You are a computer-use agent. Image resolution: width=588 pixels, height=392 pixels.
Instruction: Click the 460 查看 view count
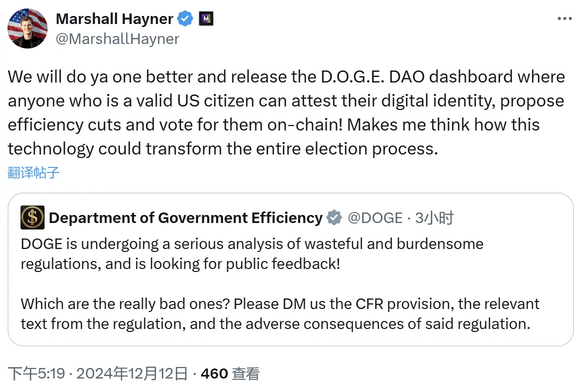click(x=230, y=373)
